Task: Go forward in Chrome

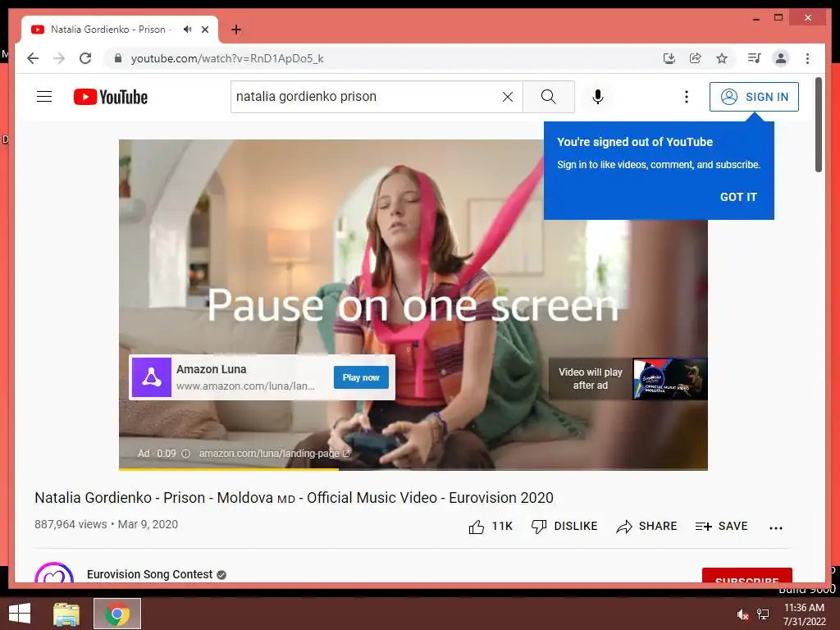Action: [59, 58]
